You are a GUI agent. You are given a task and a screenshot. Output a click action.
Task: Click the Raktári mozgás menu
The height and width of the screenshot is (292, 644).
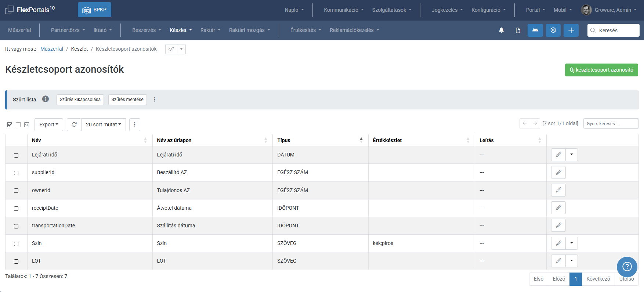(x=249, y=30)
